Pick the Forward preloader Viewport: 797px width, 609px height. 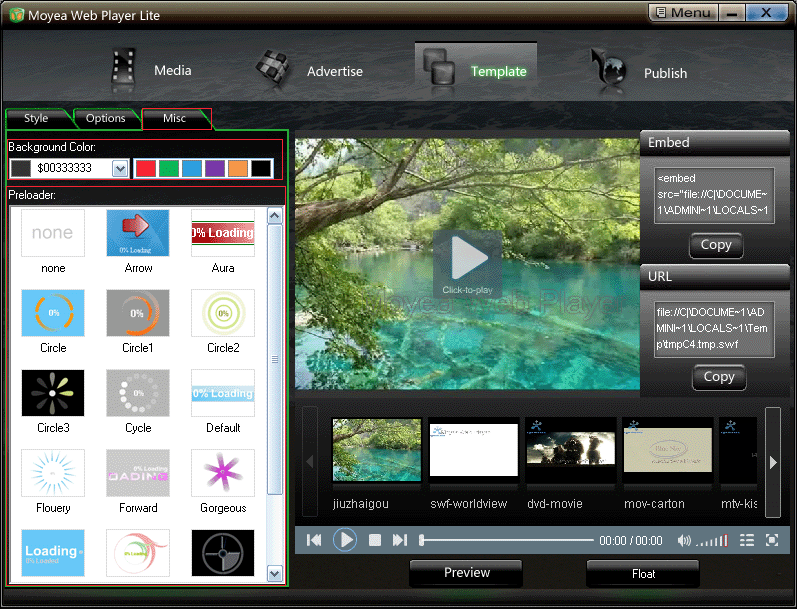[138, 473]
